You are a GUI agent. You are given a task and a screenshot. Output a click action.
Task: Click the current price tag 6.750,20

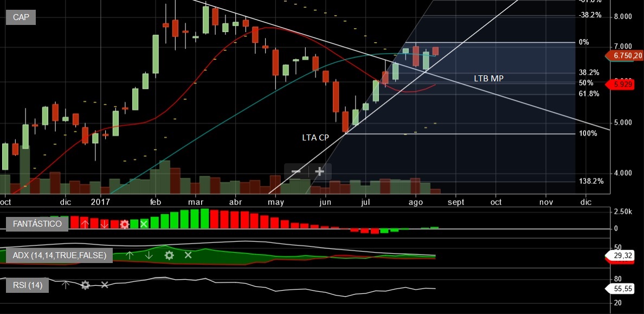pyautogui.click(x=624, y=56)
